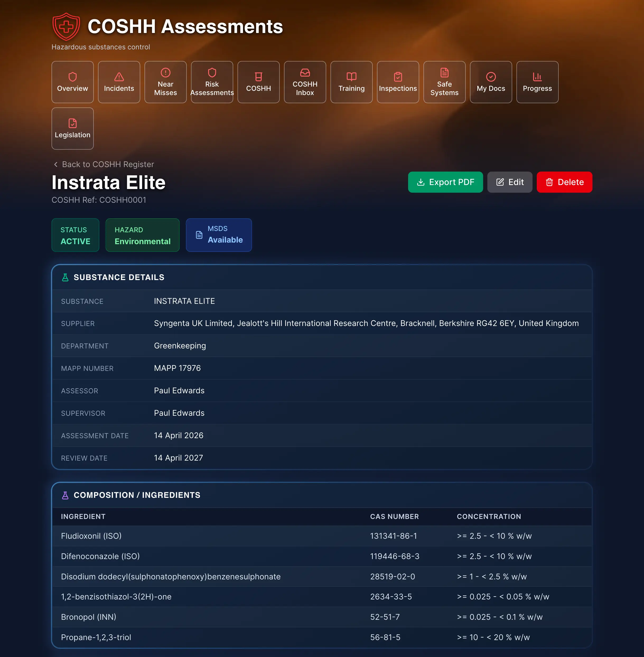Click CAS number 56-81-5
Viewport: 644px width, 657px height.
(385, 637)
